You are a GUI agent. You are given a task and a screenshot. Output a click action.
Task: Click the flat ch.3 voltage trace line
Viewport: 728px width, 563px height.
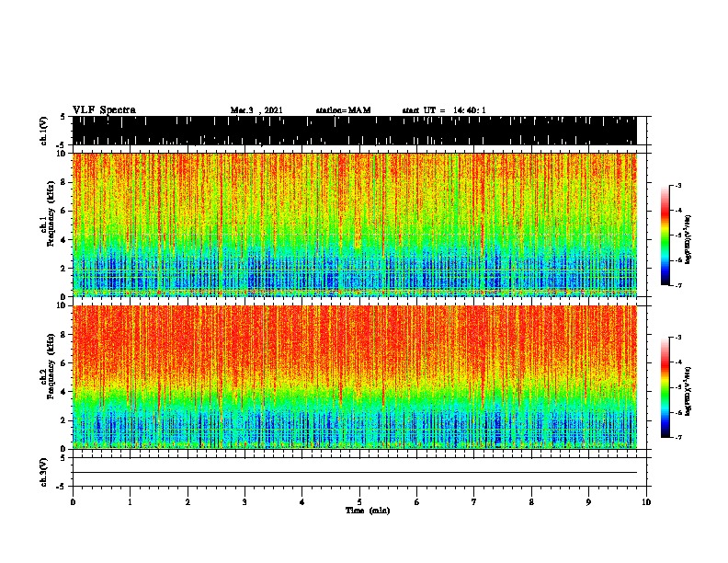pos(355,473)
